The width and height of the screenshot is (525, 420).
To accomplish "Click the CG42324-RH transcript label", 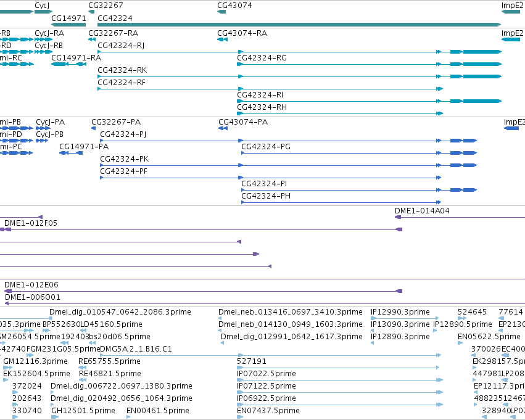I will click(x=262, y=107).
